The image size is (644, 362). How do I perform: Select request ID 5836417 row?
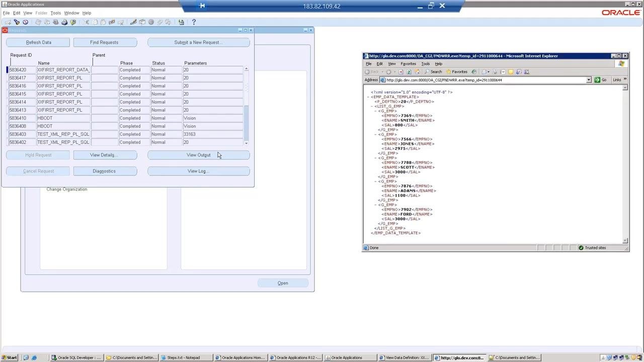126,78
